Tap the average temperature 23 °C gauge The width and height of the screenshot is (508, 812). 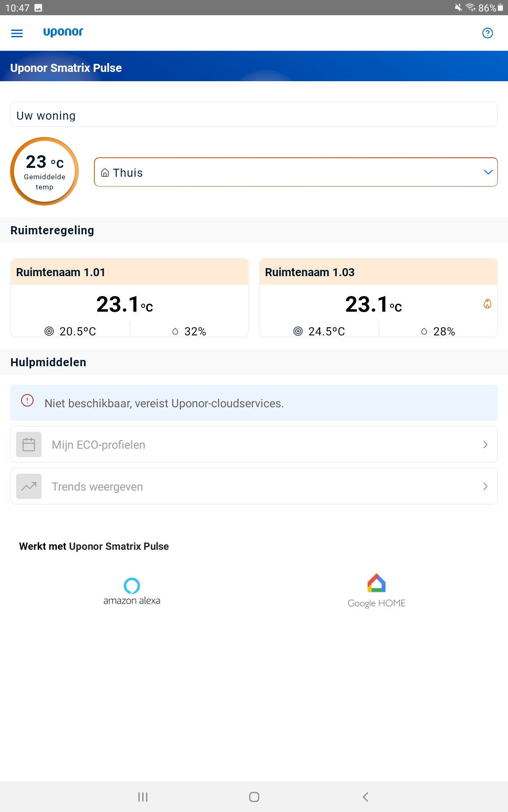coord(44,171)
